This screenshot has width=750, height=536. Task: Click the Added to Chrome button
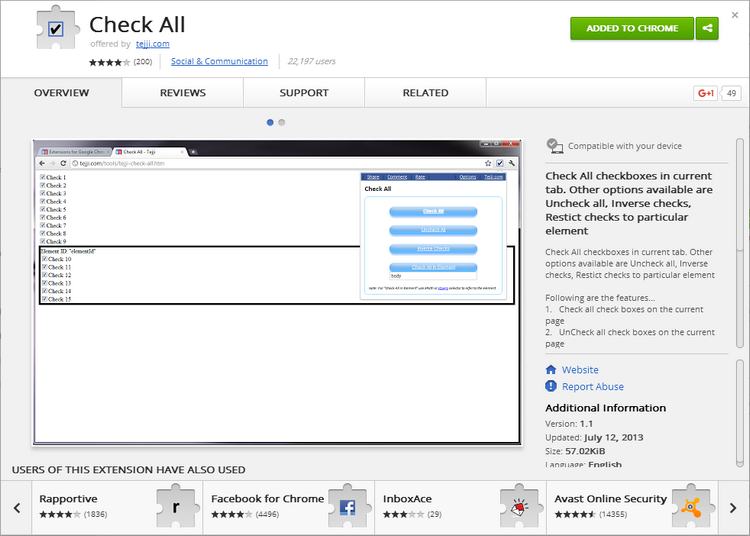632,28
